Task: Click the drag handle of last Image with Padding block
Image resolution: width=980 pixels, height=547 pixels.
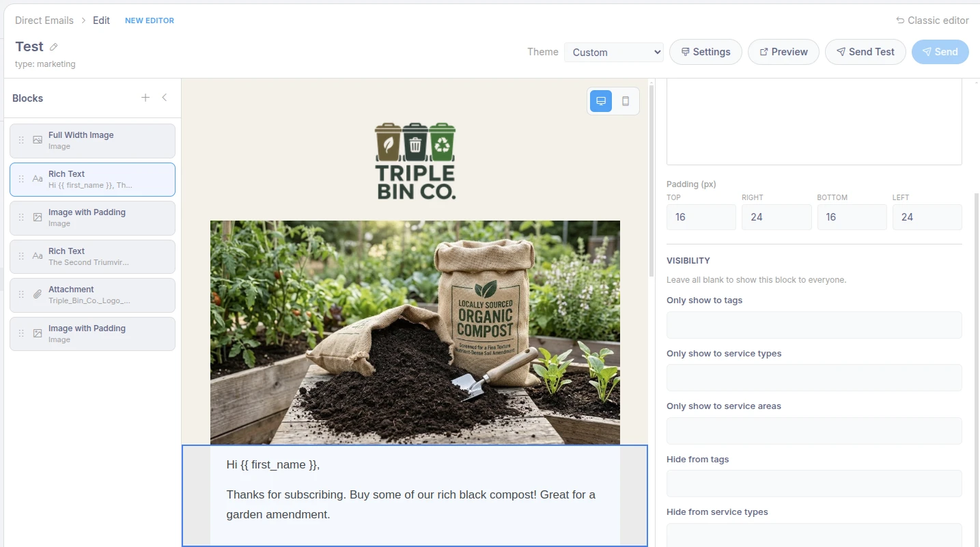Action: [21, 333]
